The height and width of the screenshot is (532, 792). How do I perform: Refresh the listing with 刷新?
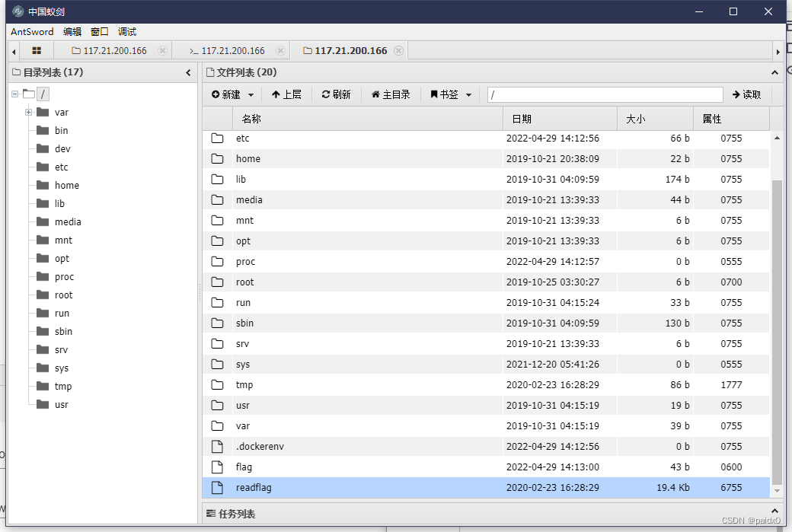tap(336, 94)
